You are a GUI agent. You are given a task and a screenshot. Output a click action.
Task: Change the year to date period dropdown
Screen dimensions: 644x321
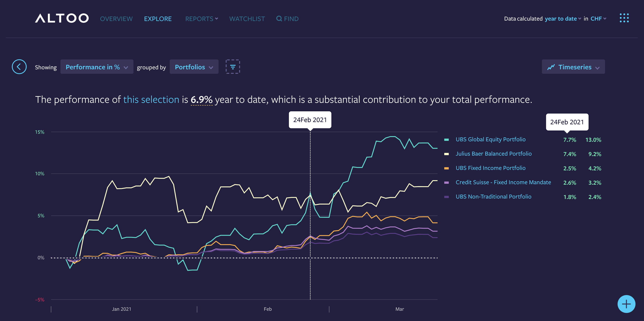tap(561, 19)
